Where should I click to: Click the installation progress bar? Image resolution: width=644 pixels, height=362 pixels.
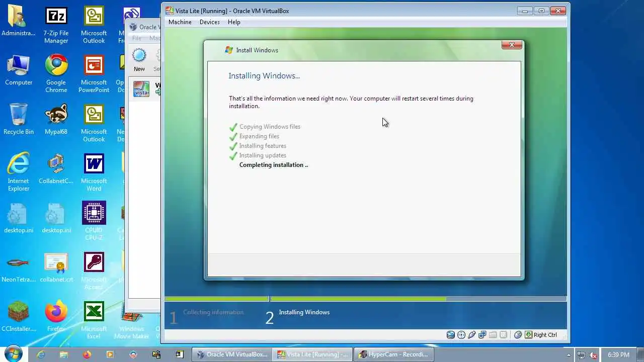(366, 299)
